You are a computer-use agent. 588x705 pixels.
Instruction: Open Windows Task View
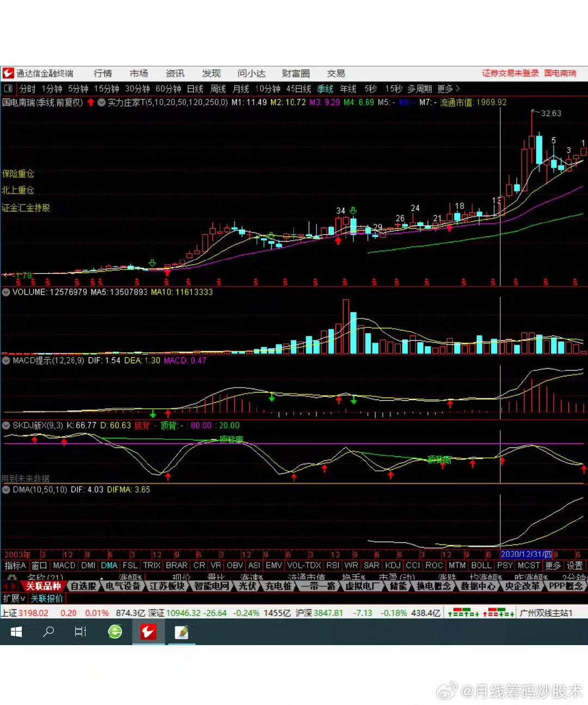point(81,632)
